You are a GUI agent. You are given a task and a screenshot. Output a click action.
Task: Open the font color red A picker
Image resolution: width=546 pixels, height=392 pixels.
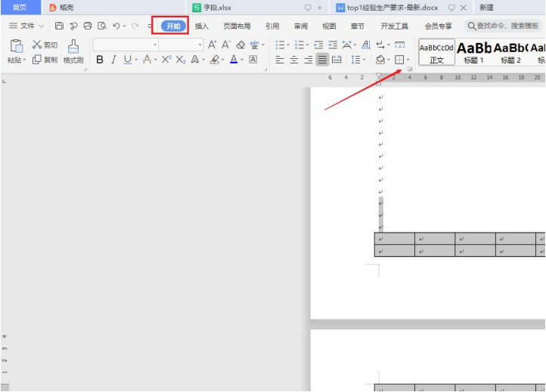pos(234,60)
